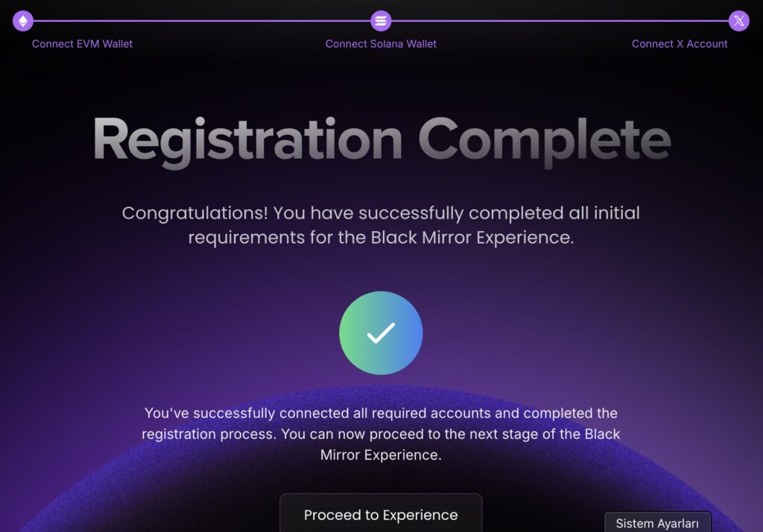763x532 pixels.
Task: Click progress line between Solana and X steps
Action: coord(560,21)
